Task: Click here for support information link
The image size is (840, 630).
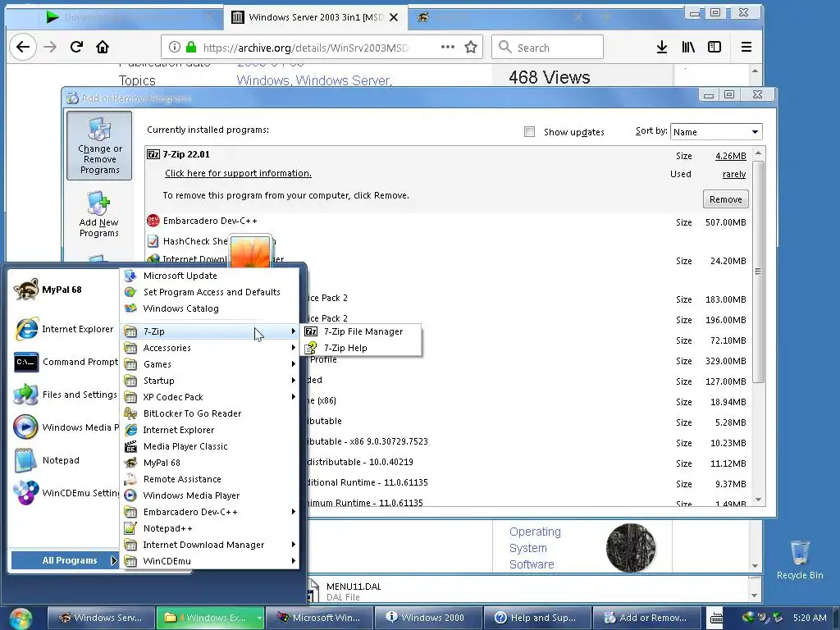Action: coord(238,173)
